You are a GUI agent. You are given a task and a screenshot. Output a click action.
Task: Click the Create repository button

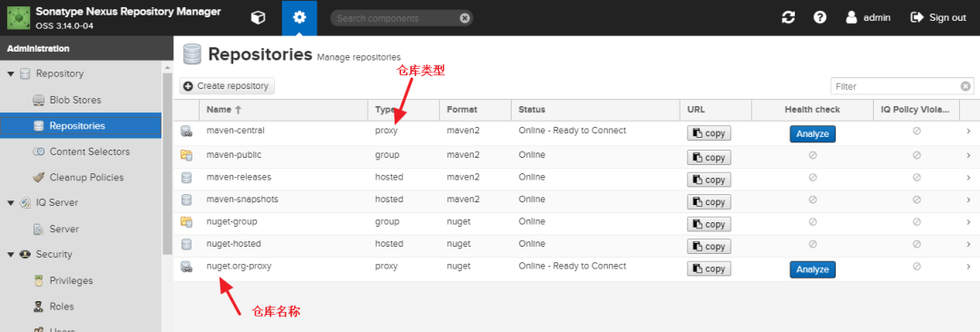[227, 85]
